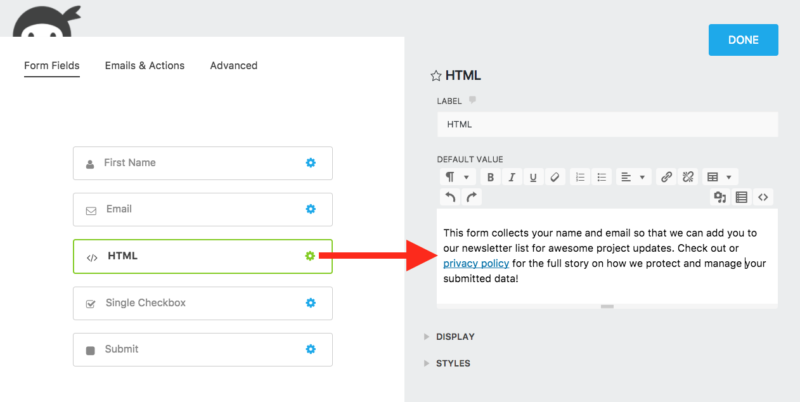Image resolution: width=800 pixels, height=402 pixels.
Task: Click the LABEL help bubble icon
Action: pyautogui.click(x=472, y=100)
